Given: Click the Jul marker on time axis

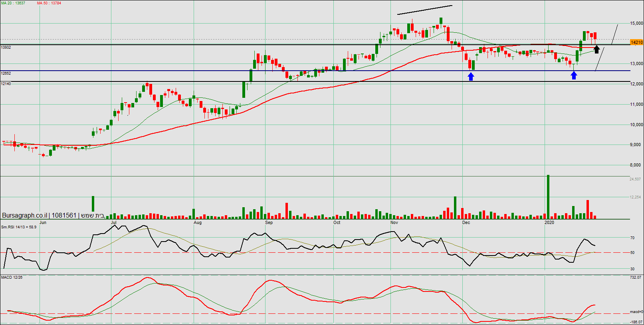Looking at the screenshot, I should (x=114, y=223).
